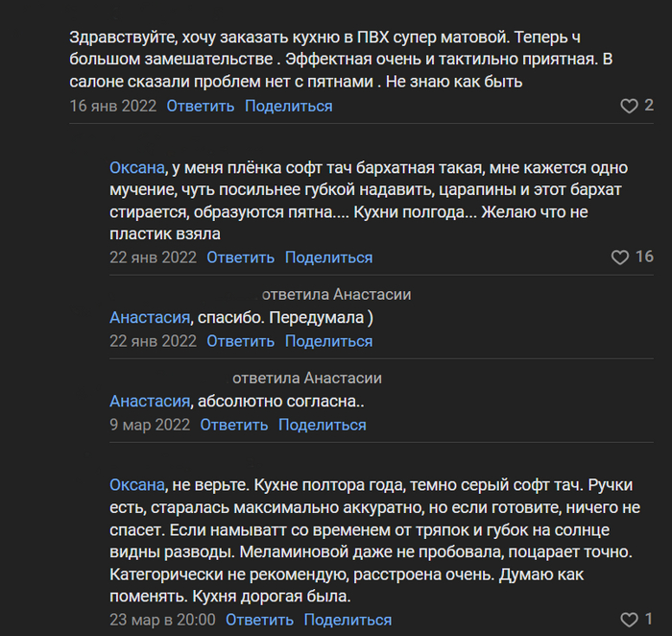The image size is (672, 636).
Task: Share the 9 мар 2022 comment
Action: [x=322, y=425]
